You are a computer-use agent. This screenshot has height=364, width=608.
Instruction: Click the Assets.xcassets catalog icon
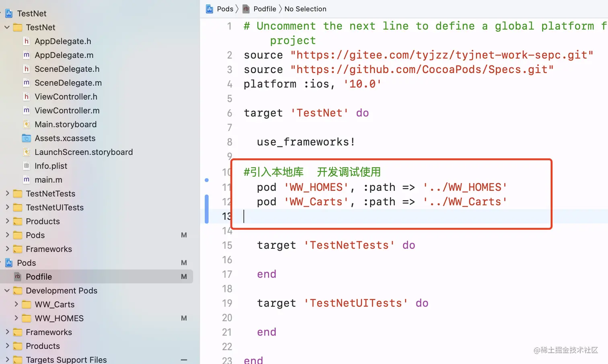(27, 138)
